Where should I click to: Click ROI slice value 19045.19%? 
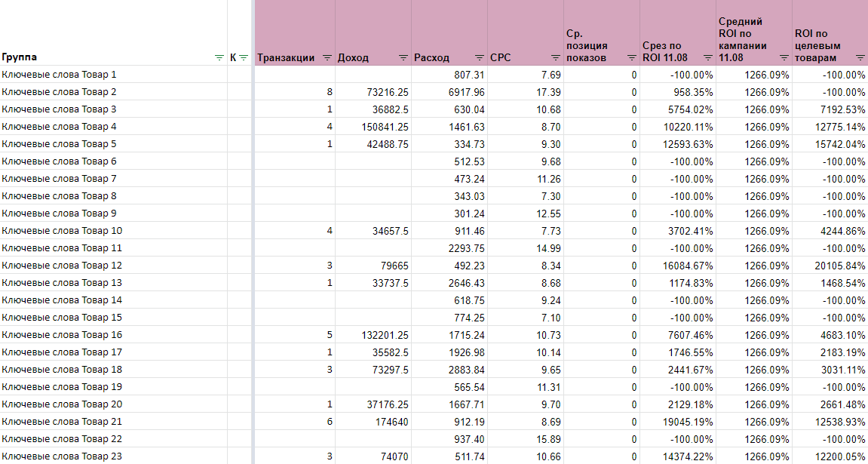(x=689, y=421)
